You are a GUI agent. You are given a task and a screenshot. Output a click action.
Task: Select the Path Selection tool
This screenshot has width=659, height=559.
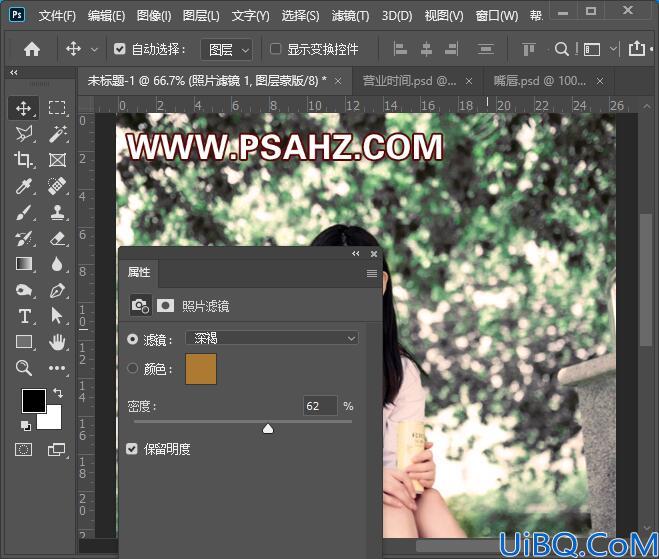pyautogui.click(x=57, y=316)
